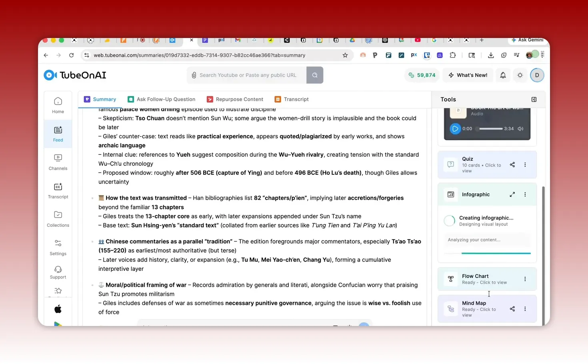Play the audio summary
Image resolution: width=588 pixels, height=364 pixels.
tap(455, 129)
